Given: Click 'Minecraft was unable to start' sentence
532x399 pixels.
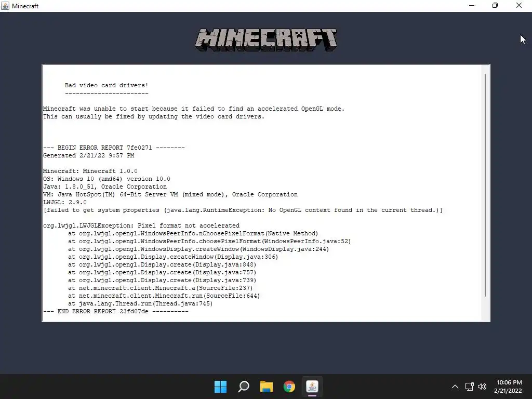Looking at the screenshot, I should click(194, 109).
